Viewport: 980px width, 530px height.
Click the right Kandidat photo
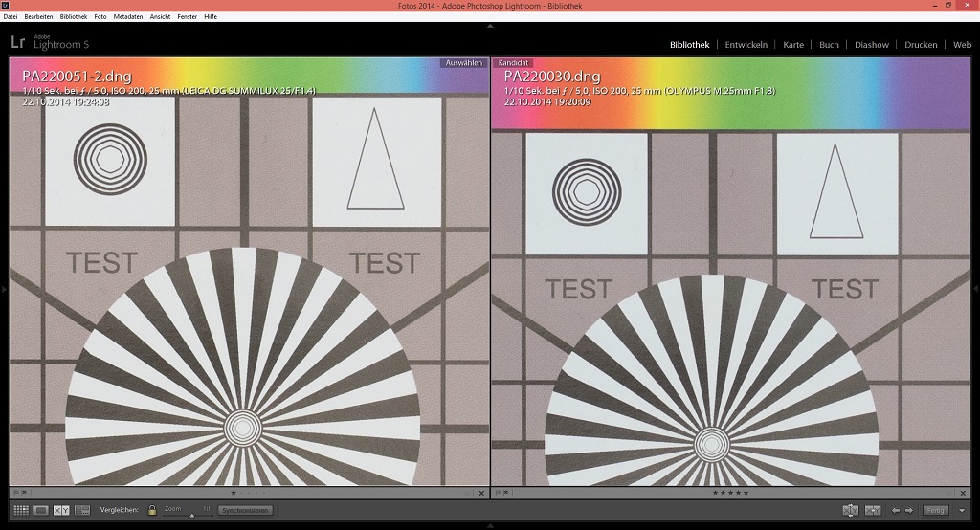[x=730, y=272]
